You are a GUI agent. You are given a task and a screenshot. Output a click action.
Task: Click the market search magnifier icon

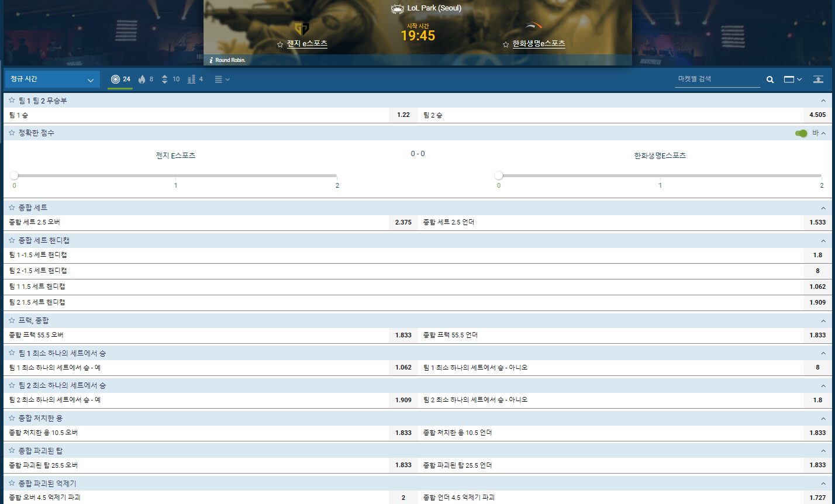770,80
